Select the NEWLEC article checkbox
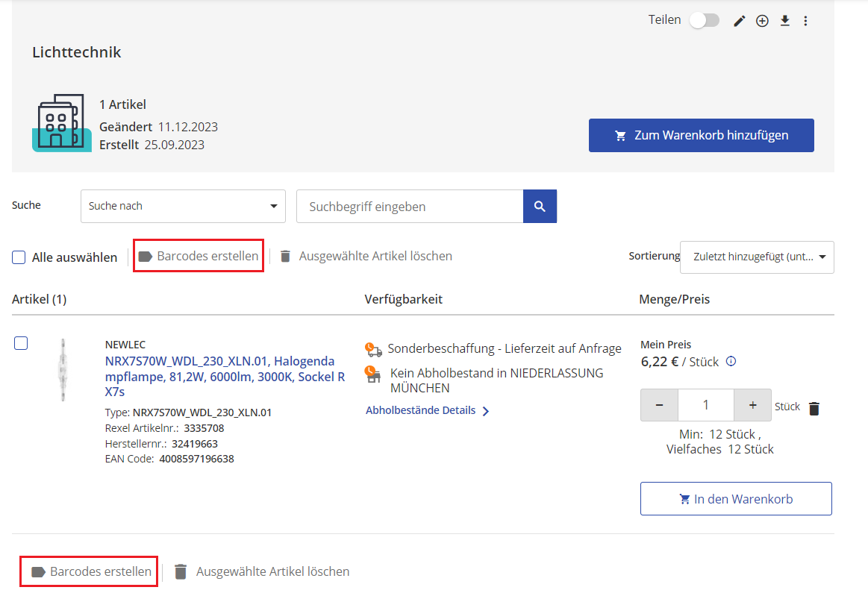The height and width of the screenshot is (596, 868). pyautogui.click(x=21, y=343)
